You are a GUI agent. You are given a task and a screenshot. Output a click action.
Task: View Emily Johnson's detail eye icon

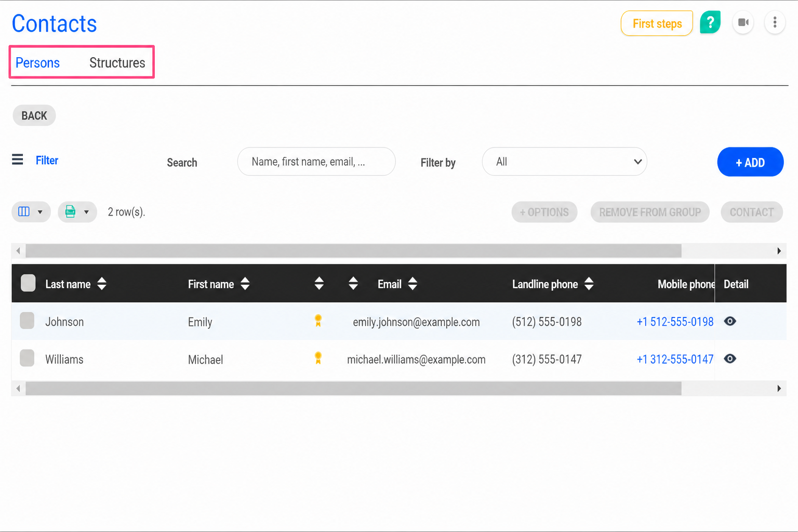click(730, 321)
